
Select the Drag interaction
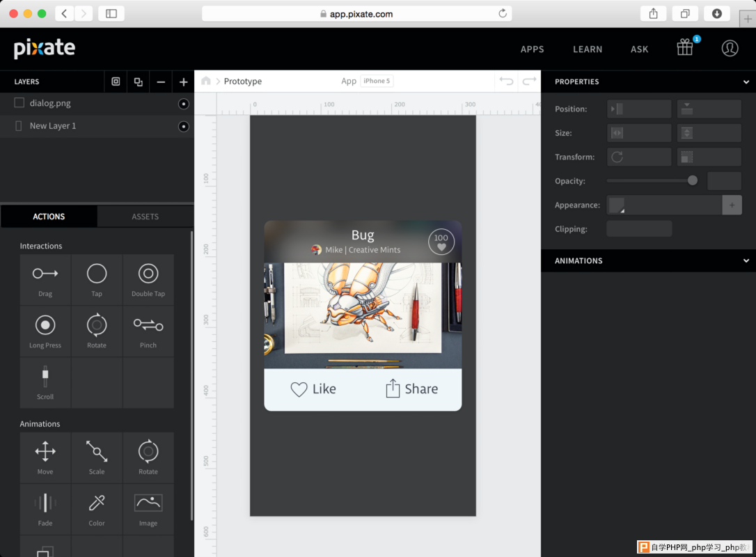45,280
